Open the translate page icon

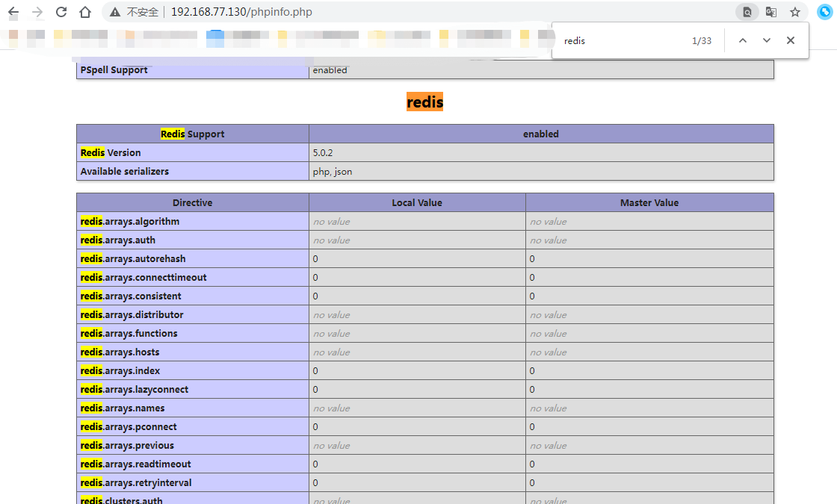point(770,12)
